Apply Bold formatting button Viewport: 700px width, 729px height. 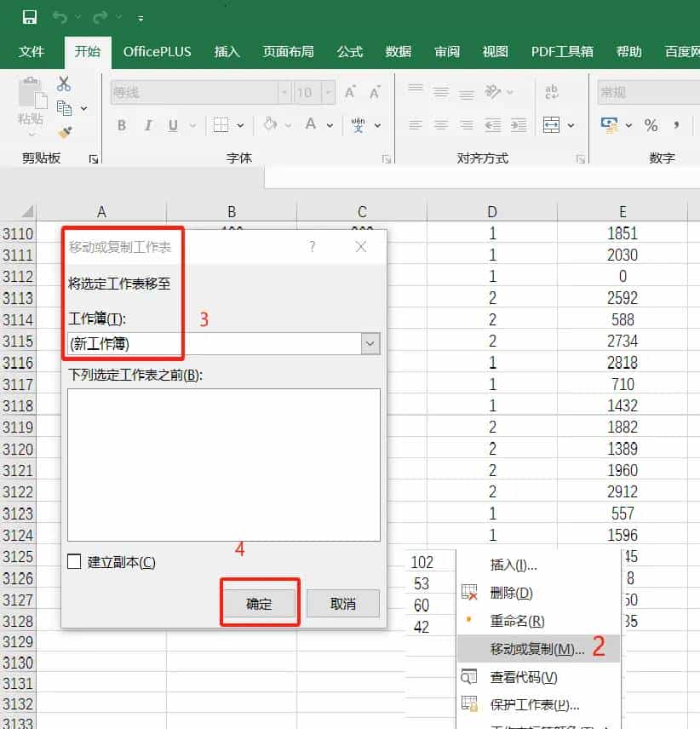122,125
